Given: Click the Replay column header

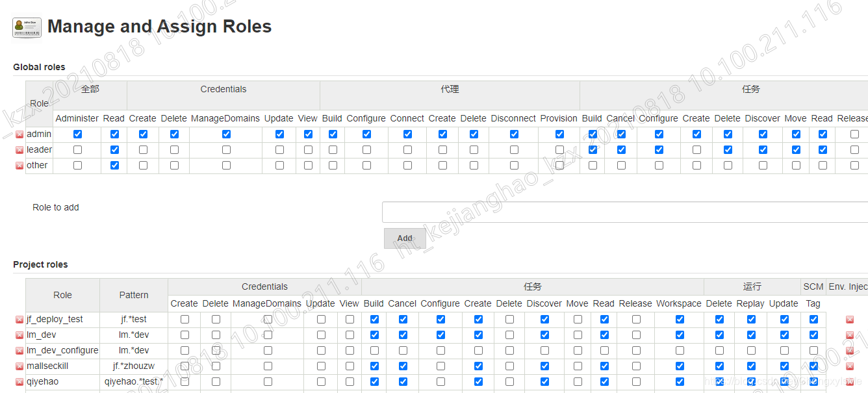Looking at the screenshot, I should (x=750, y=303).
